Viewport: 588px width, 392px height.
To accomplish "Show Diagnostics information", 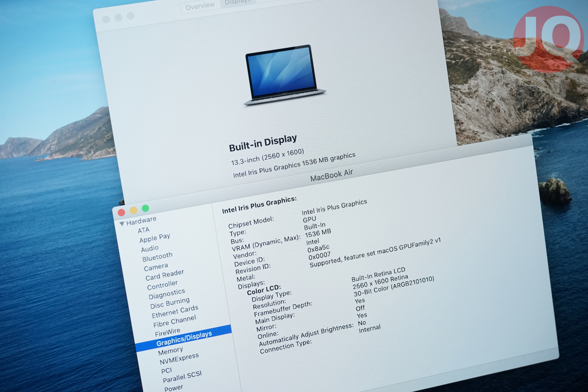I will pyautogui.click(x=167, y=294).
